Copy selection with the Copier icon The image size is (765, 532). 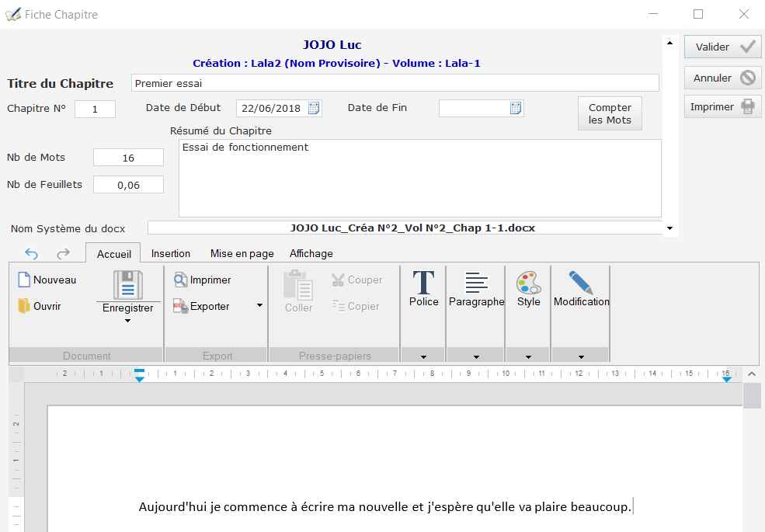pyautogui.click(x=338, y=306)
